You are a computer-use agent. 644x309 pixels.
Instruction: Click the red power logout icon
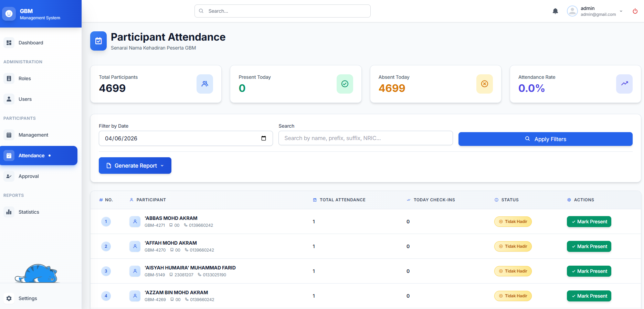[x=635, y=11]
